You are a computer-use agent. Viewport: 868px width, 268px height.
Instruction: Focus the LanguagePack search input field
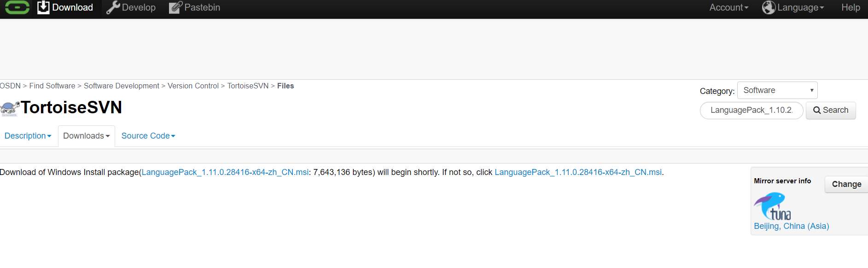(x=751, y=111)
